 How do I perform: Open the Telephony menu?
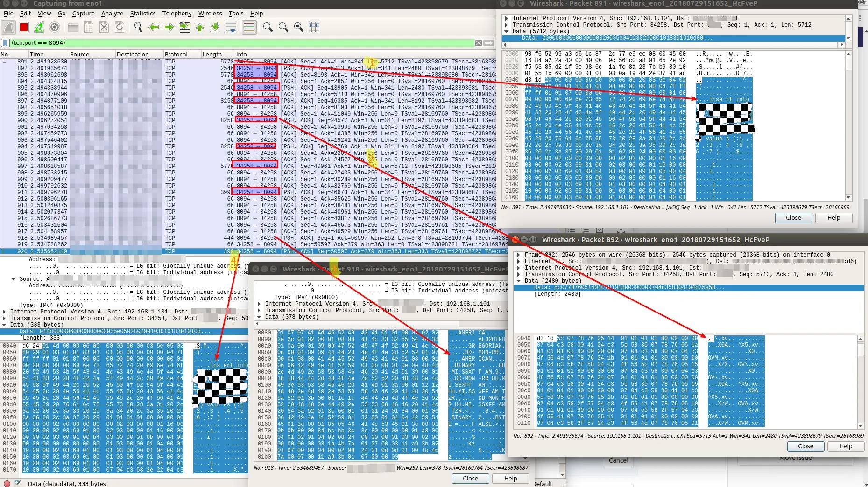click(177, 14)
